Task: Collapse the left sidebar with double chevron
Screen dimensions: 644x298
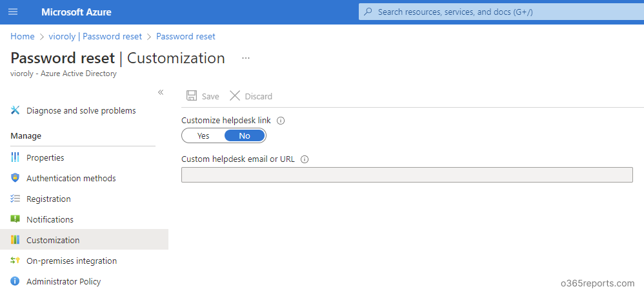Action: click(x=161, y=92)
